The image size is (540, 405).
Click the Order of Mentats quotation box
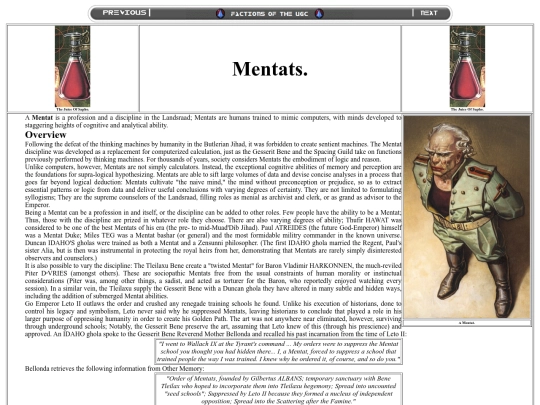click(x=279, y=390)
